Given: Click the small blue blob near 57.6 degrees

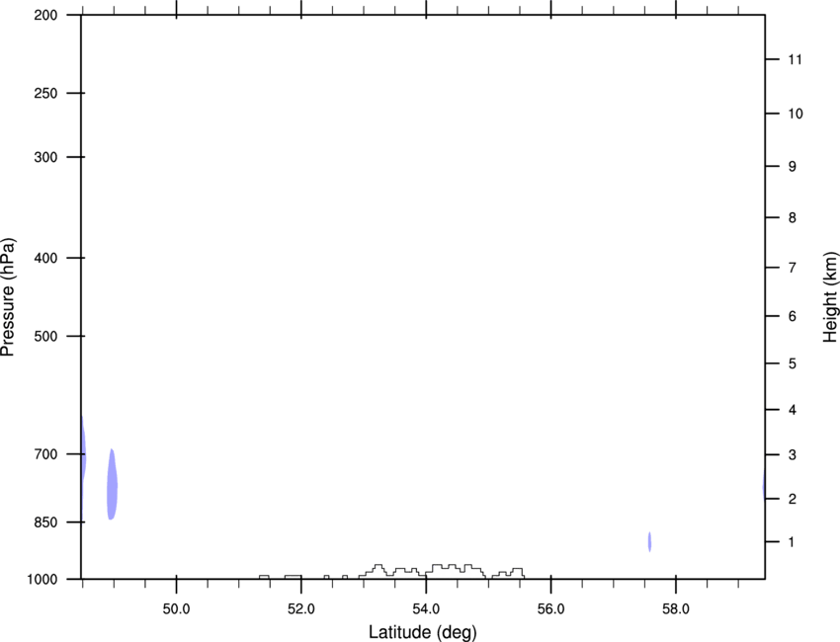Looking at the screenshot, I should pos(650,541).
